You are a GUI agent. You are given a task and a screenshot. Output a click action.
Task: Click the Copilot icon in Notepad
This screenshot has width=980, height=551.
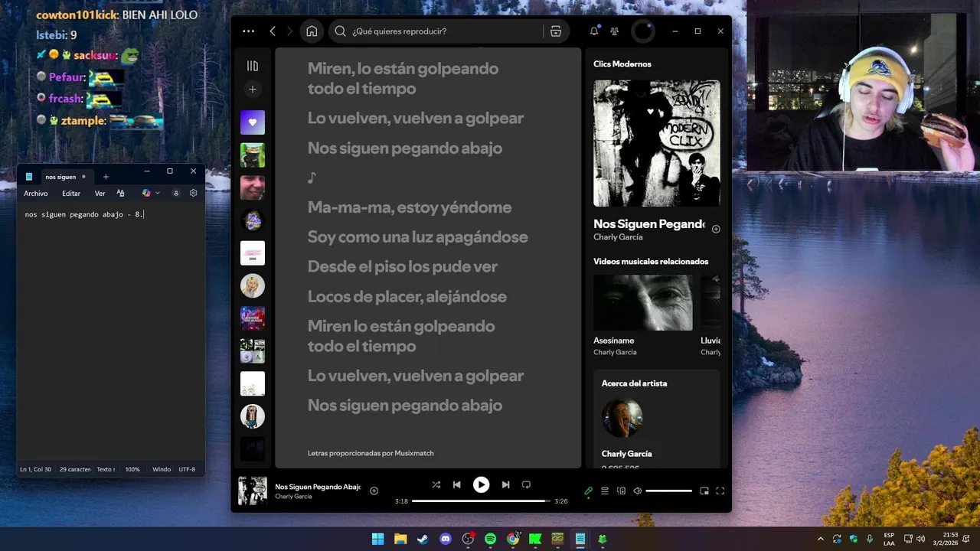tap(146, 194)
